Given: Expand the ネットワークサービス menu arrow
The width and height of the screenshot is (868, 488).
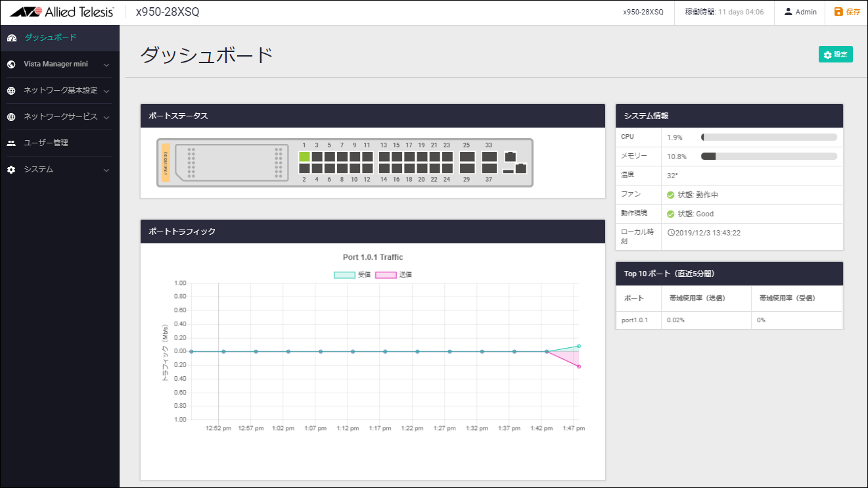Looking at the screenshot, I should click(x=106, y=117).
